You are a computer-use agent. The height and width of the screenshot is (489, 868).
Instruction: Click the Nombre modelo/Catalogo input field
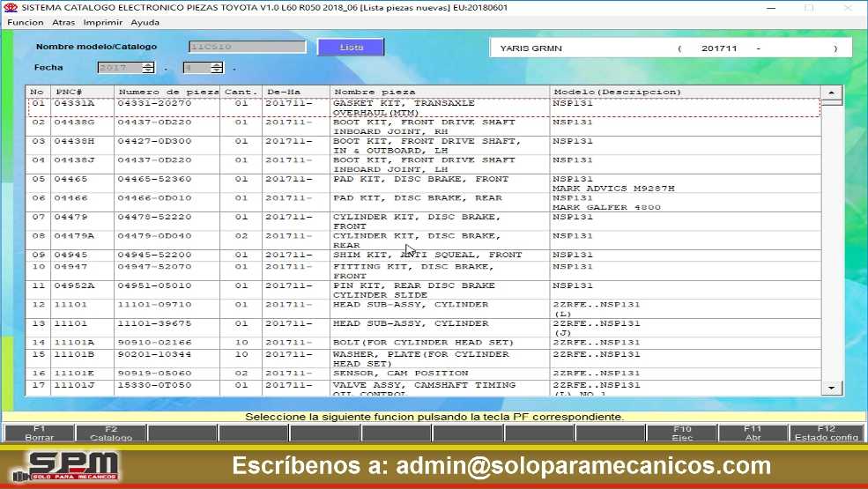pyautogui.click(x=248, y=47)
